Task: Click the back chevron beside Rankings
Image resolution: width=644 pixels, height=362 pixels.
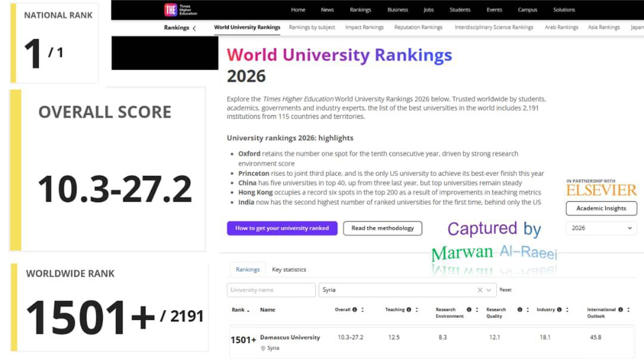Action: (x=194, y=27)
